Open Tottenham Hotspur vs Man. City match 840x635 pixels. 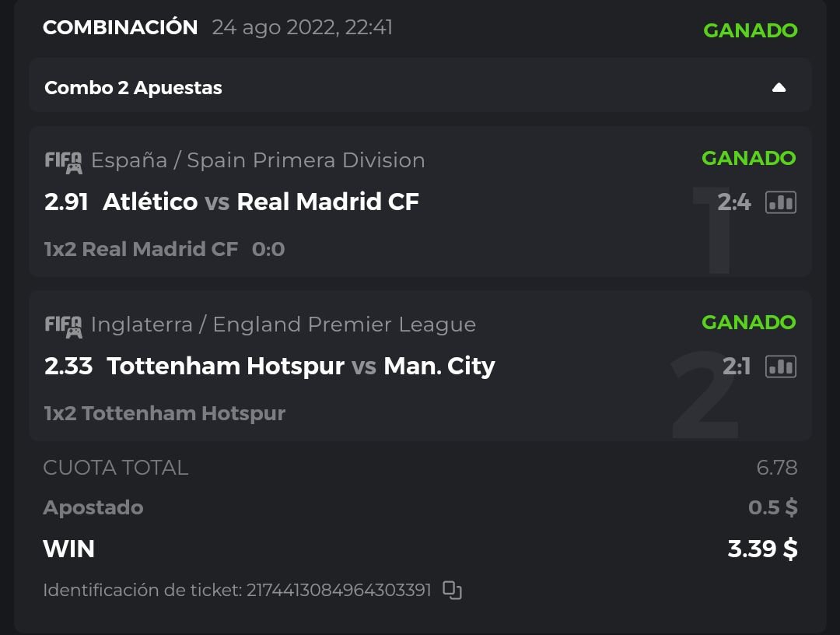300,367
